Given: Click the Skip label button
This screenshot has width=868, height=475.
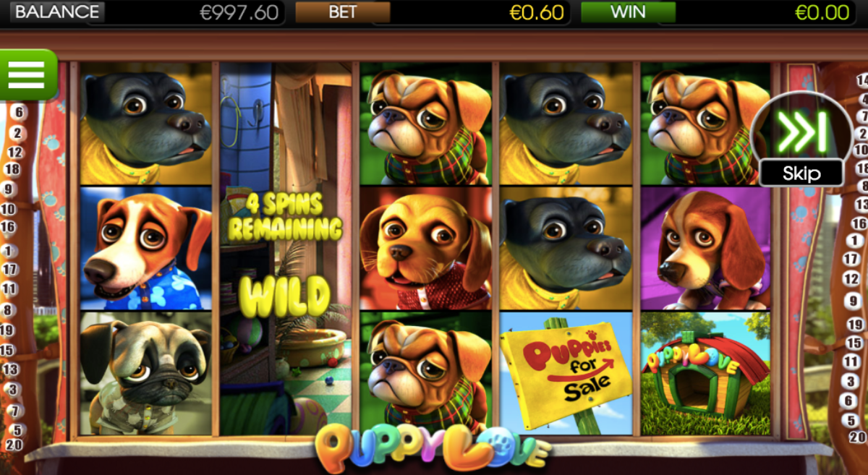Looking at the screenshot, I should tap(801, 174).
